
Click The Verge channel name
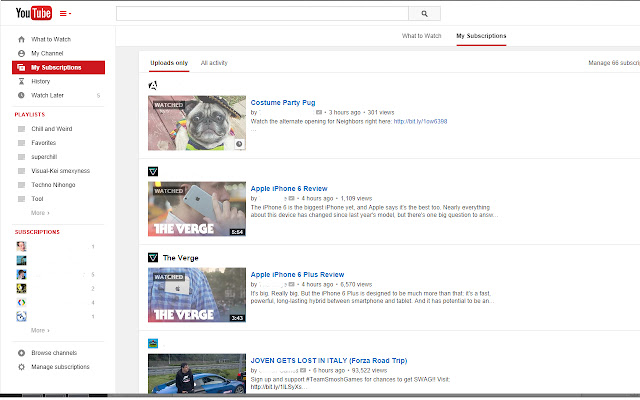click(x=180, y=258)
